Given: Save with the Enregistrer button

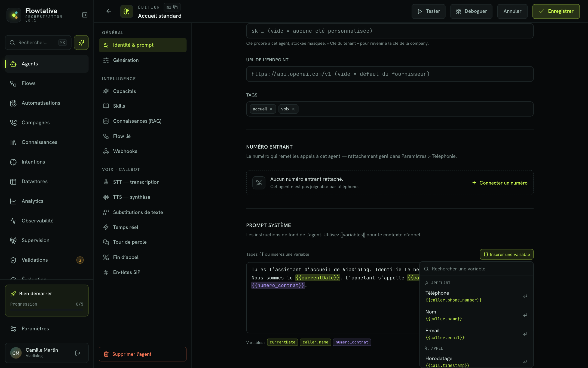Looking at the screenshot, I should pyautogui.click(x=556, y=11).
